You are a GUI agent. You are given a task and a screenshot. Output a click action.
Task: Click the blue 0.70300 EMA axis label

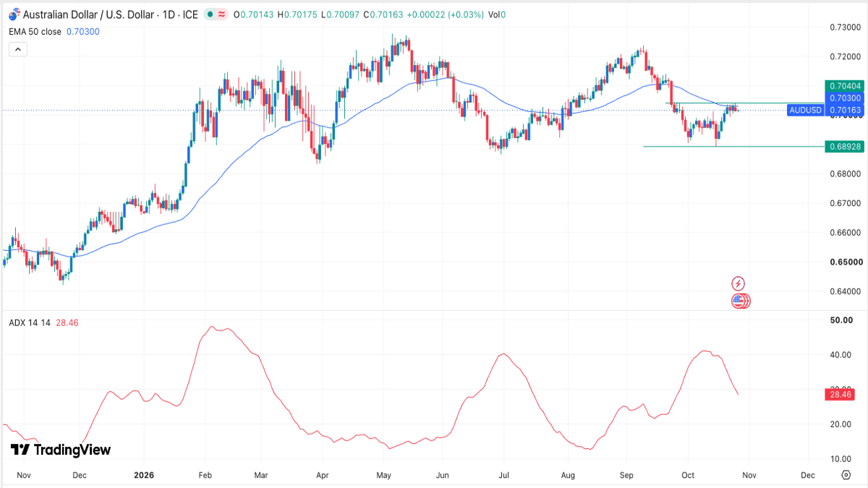coord(845,98)
